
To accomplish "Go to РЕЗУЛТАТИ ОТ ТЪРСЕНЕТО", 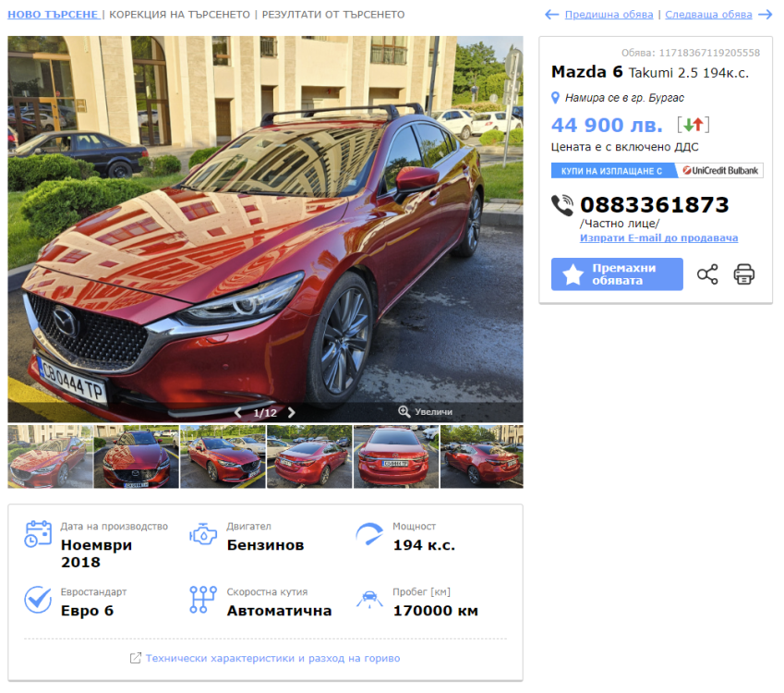I will [333, 15].
